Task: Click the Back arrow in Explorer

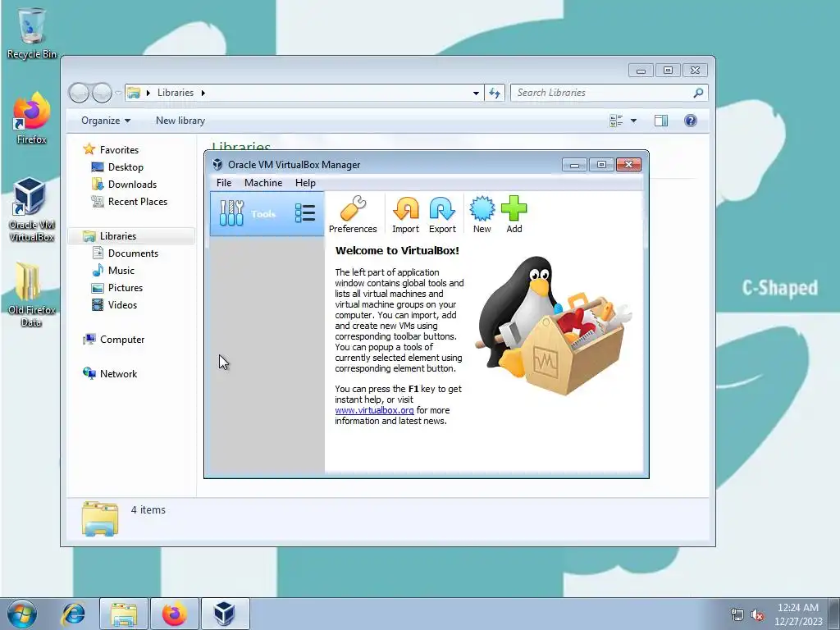Action: pyautogui.click(x=80, y=93)
